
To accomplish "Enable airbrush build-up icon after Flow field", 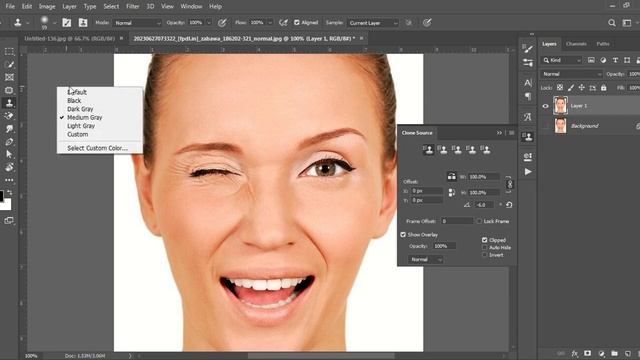I will [283, 23].
